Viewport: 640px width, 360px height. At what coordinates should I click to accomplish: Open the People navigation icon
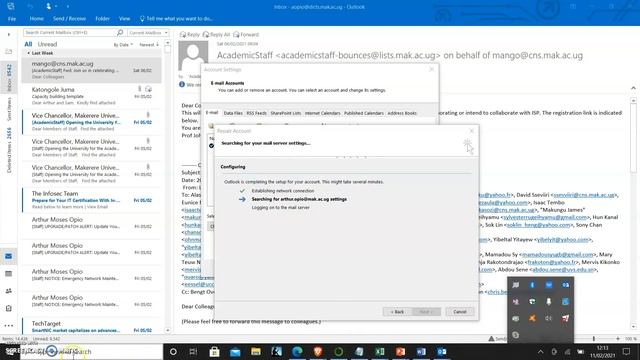point(9,291)
